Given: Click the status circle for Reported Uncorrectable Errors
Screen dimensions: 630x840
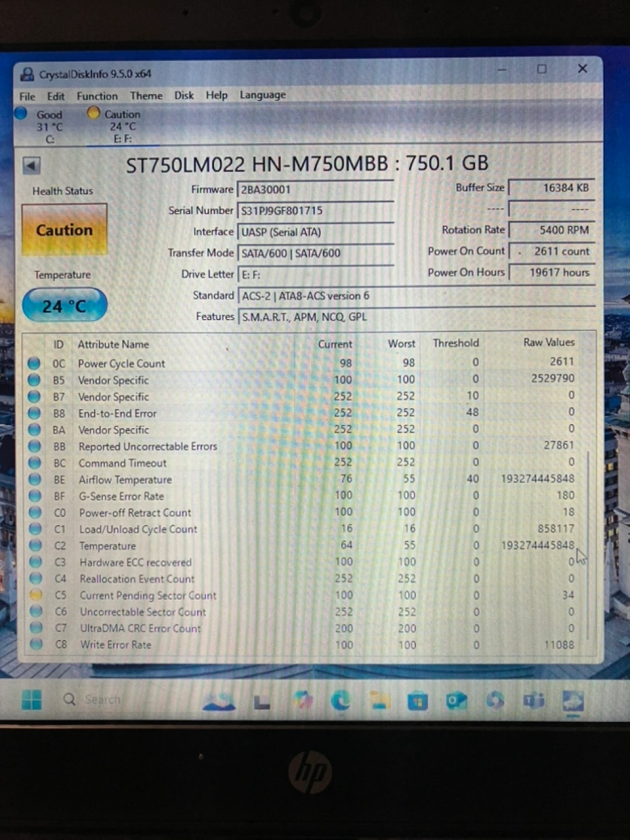Looking at the screenshot, I should (34, 447).
